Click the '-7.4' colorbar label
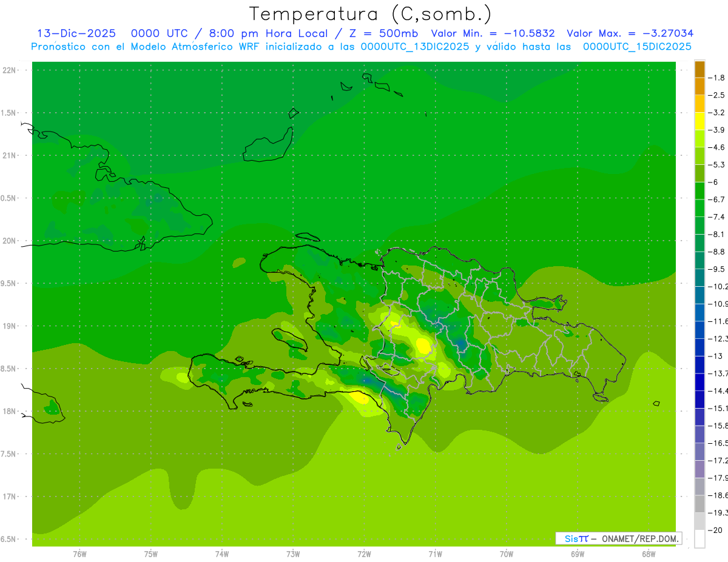This screenshot has height=562, width=728. pyautogui.click(x=717, y=216)
